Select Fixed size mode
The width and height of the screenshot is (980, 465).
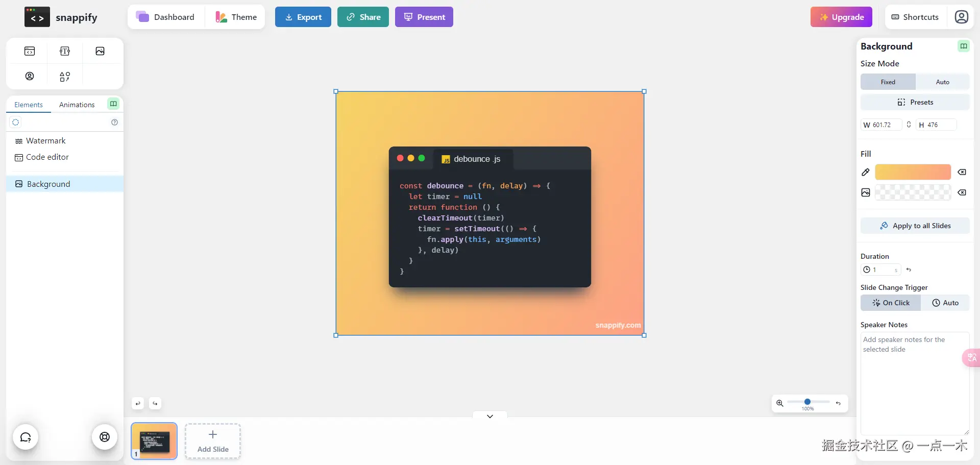[x=888, y=82]
